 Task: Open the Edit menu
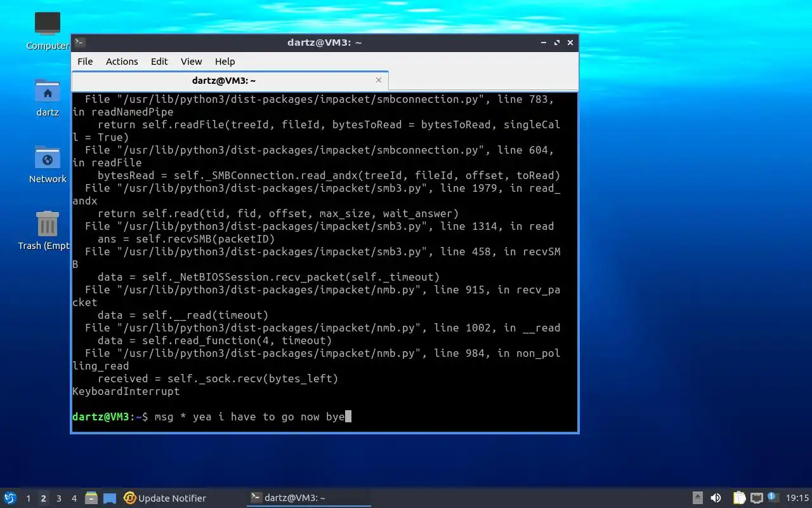coord(159,62)
